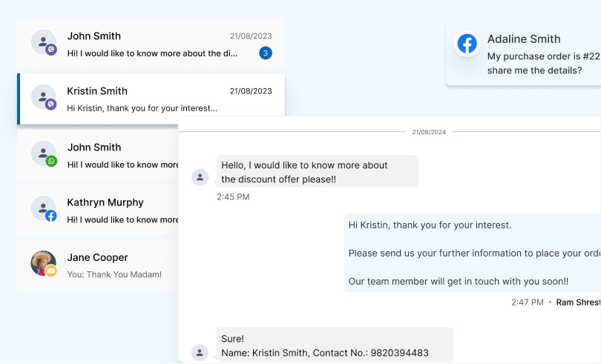This screenshot has width=601, height=364.
Task: Click the Facebook badge on Kathryn Murphy avatar
Action: 51,216
